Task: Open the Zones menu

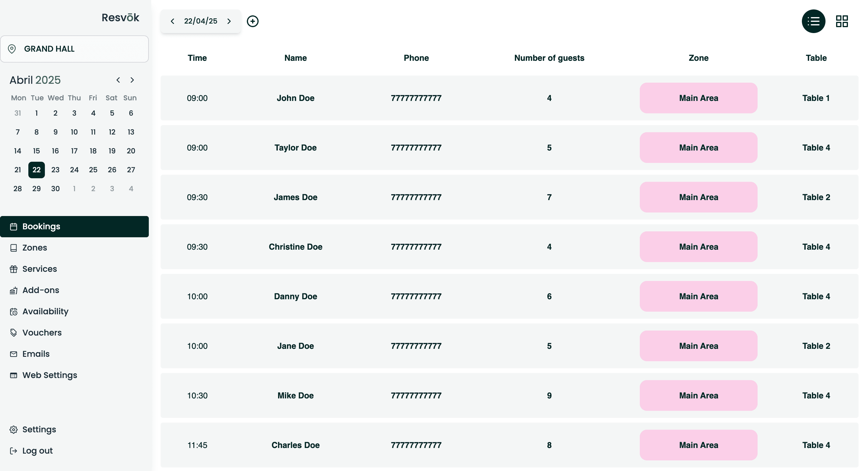Action: [x=34, y=248]
